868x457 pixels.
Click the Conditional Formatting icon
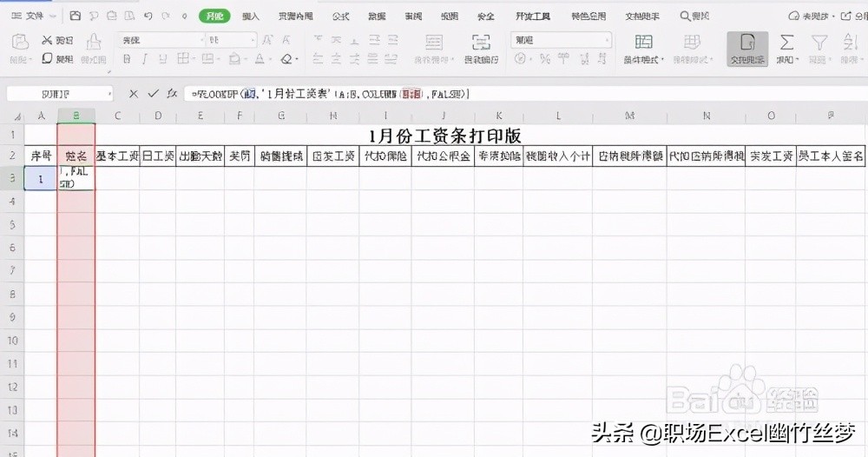click(643, 43)
